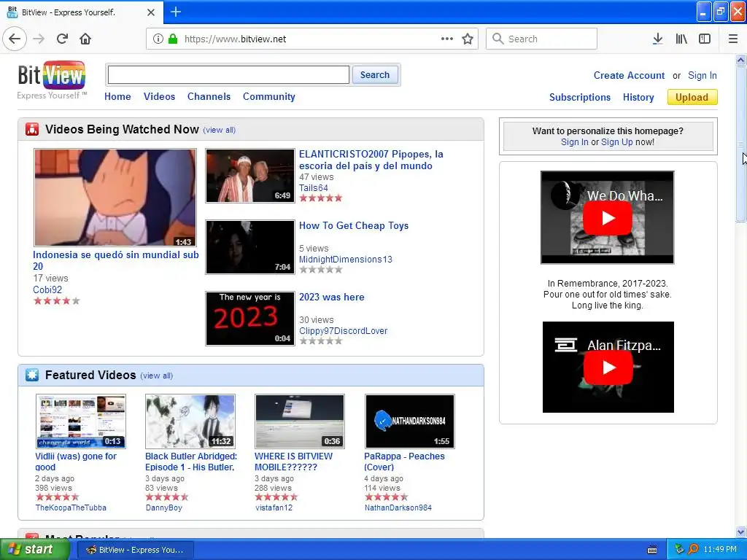View all Videos Being Watched Now
The image size is (747, 560).
click(x=219, y=130)
